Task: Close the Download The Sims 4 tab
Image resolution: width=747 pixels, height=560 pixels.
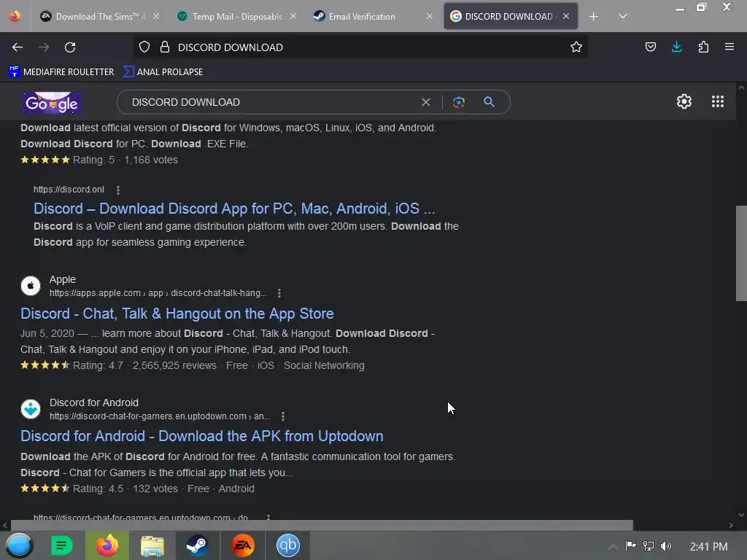Action: [156, 16]
